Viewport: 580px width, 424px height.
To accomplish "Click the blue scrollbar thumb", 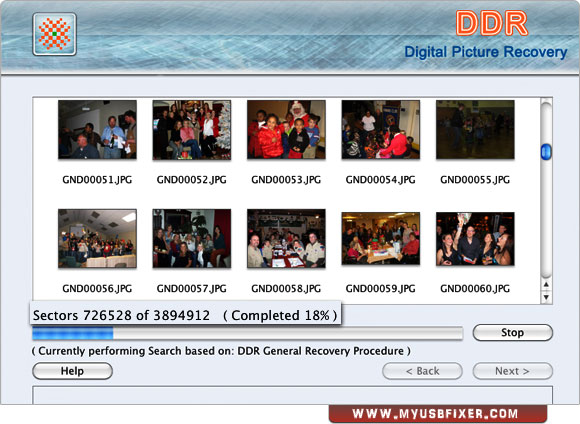I will coord(546,152).
